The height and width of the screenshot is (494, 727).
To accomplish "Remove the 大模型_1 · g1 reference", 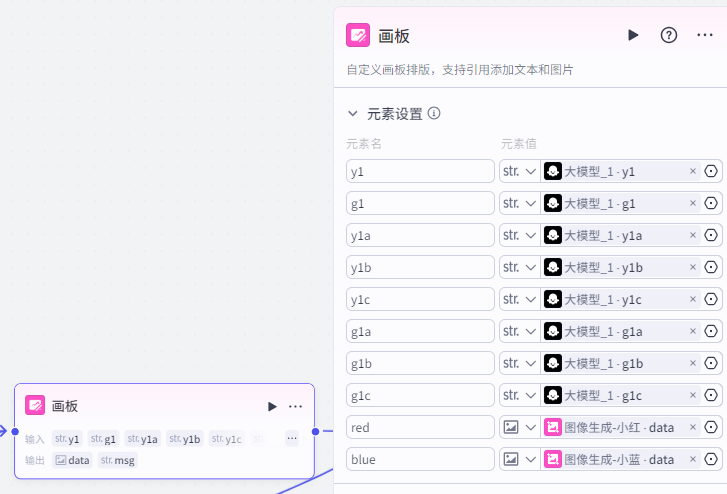I will 693,203.
